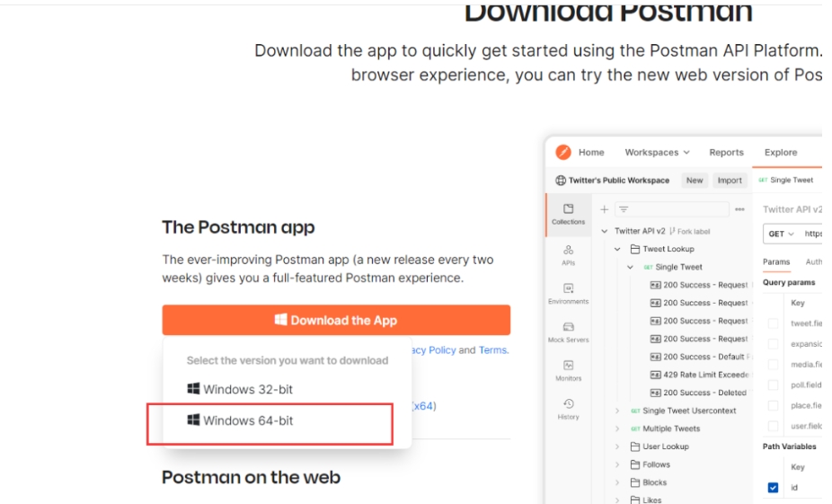Open the GET method dropdown
This screenshot has height=504, width=832.
point(781,234)
